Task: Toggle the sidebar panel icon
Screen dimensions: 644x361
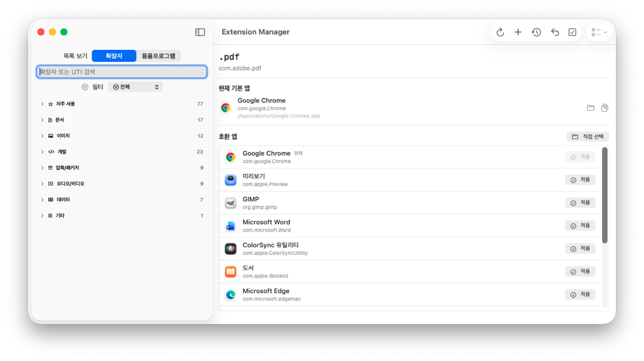Action: tap(200, 32)
